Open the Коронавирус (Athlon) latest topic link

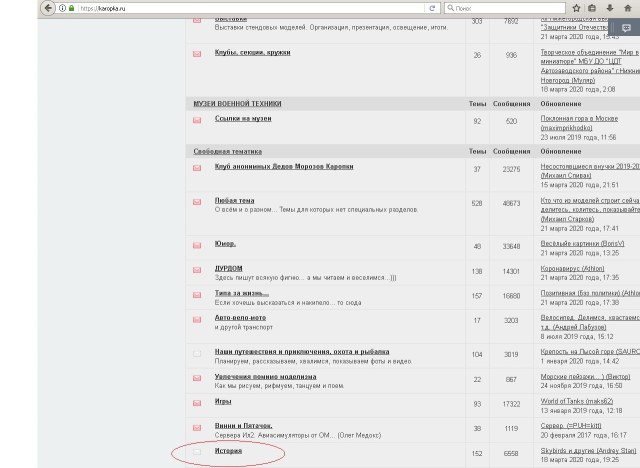(572, 268)
